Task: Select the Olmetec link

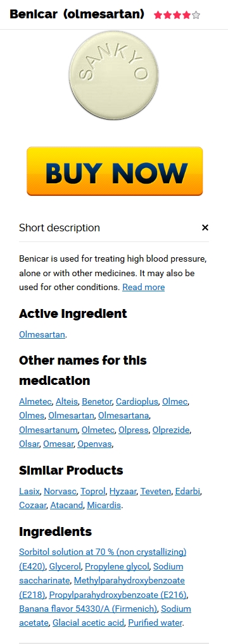Action: pyautogui.click(x=98, y=430)
